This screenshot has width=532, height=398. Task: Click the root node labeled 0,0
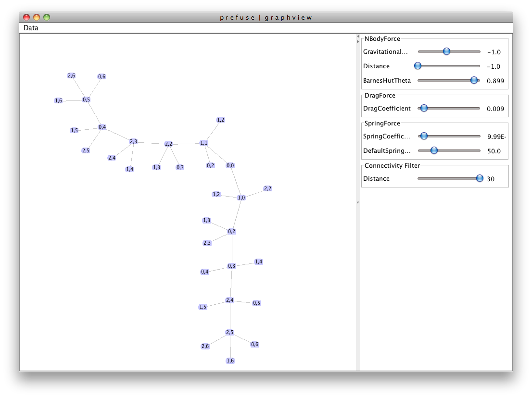(x=230, y=165)
